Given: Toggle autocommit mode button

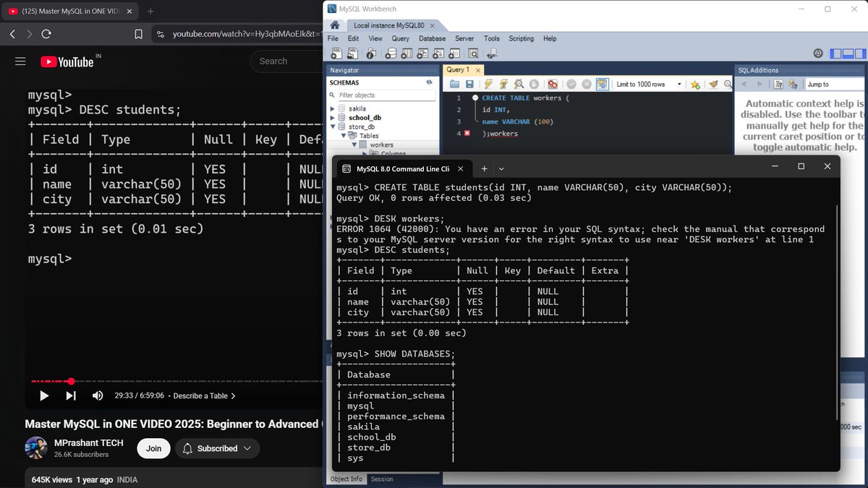Looking at the screenshot, I should click(x=602, y=85).
